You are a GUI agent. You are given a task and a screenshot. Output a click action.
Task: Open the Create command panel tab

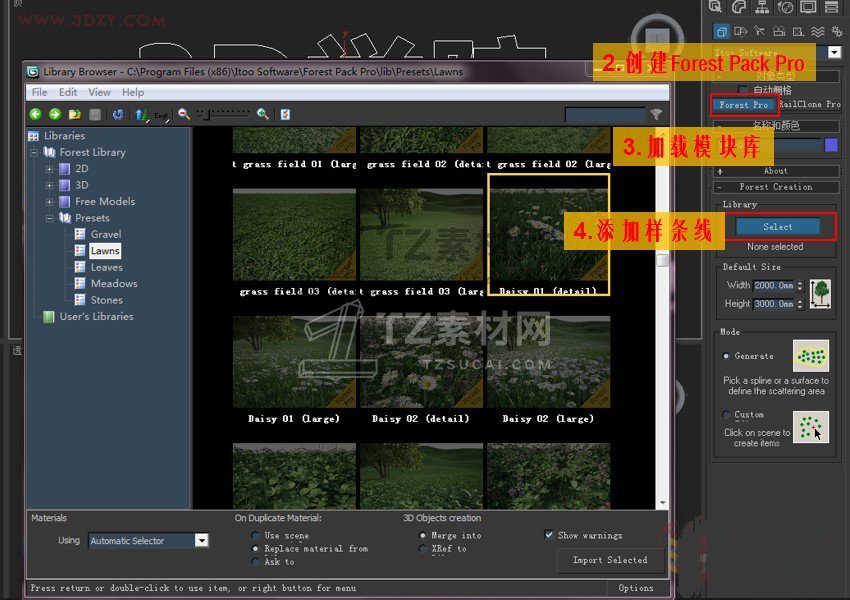coord(716,7)
